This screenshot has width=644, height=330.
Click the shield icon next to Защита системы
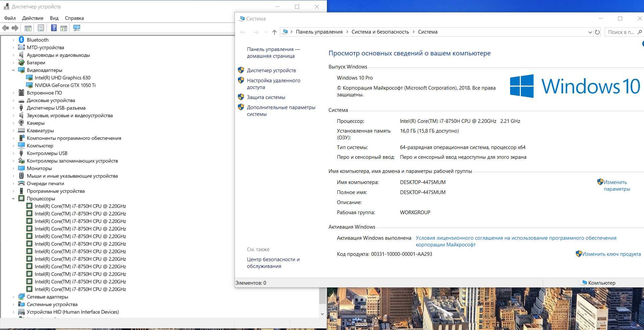(x=241, y=97)
